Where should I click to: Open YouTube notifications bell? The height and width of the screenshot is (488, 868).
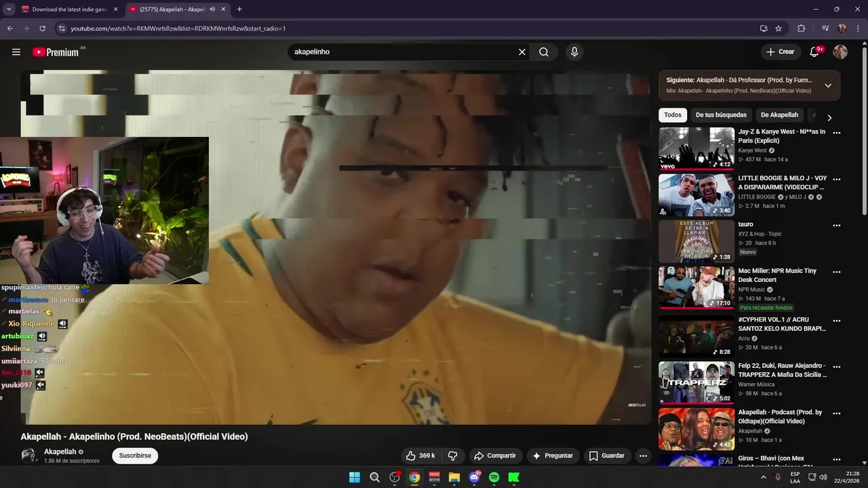815,52
